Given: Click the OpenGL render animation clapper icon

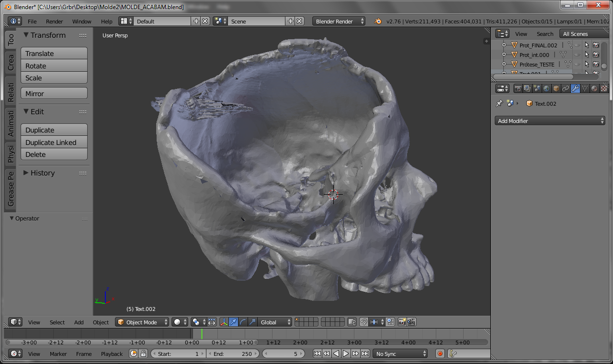Looking at the screenshot, I should click(411, 322).
